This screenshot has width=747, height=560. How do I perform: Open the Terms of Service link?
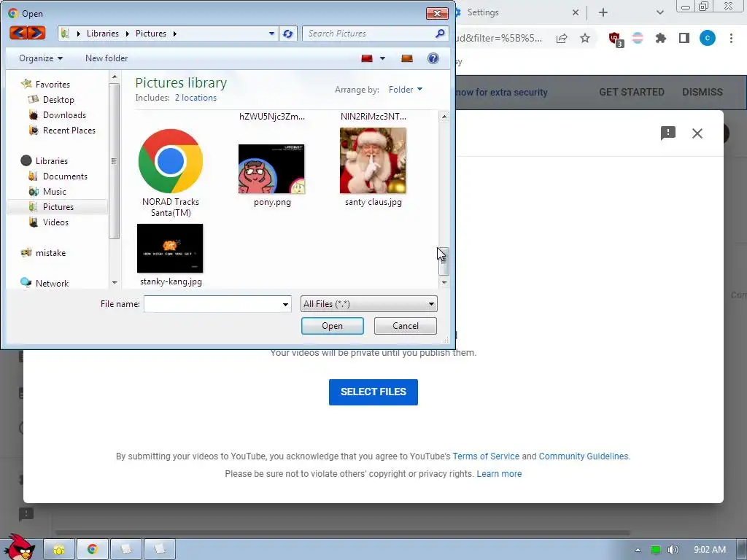click(x=486, y=456)
